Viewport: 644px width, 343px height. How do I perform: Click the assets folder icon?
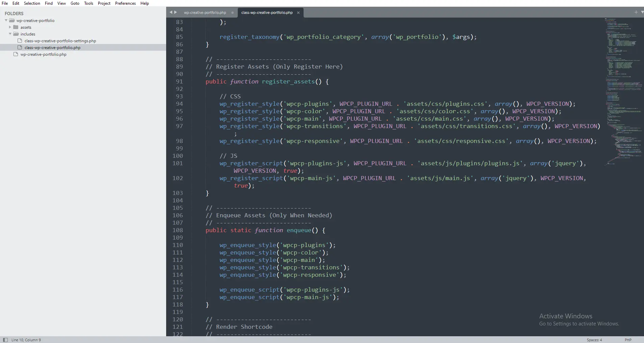[x=16, y=27]
